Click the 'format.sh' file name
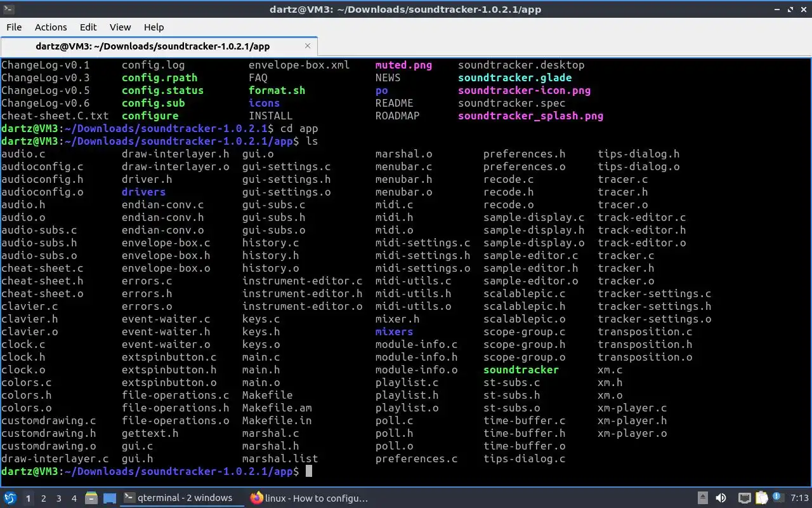812x508 pixels. (277, 90)
